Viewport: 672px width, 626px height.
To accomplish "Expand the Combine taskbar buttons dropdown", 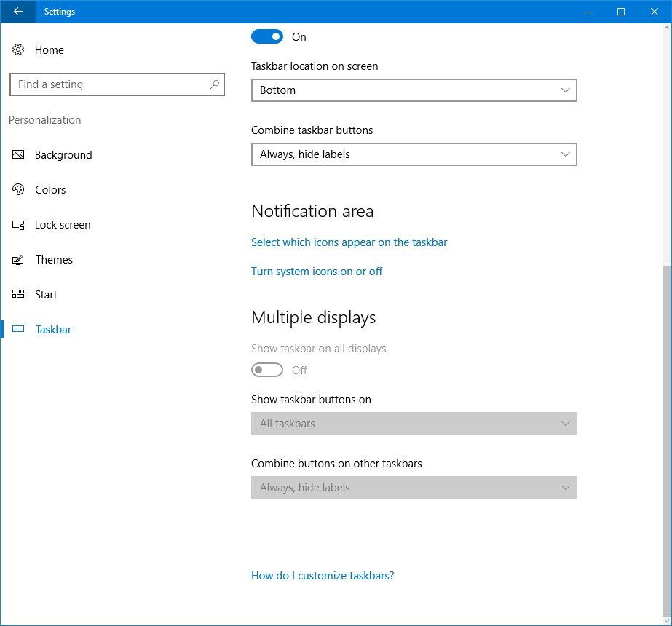I will [x=414, y=154].
